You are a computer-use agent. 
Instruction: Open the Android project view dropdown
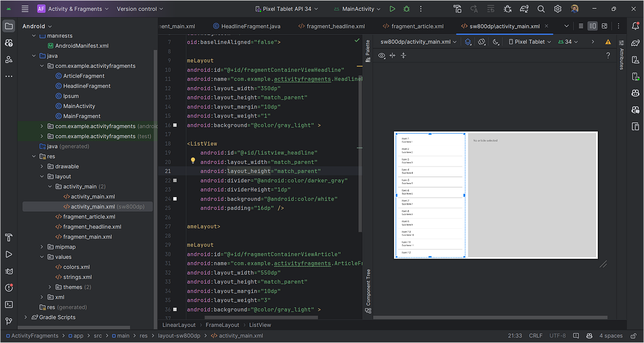[36, 25]
